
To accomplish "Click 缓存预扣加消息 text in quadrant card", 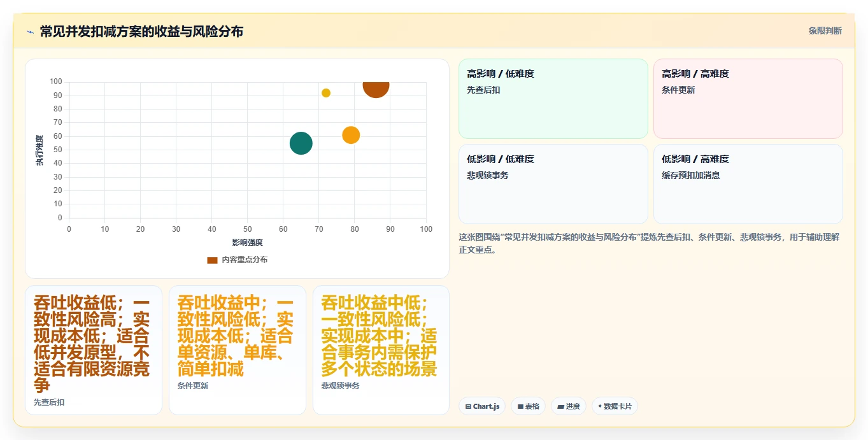I will [x=690, y=175].
